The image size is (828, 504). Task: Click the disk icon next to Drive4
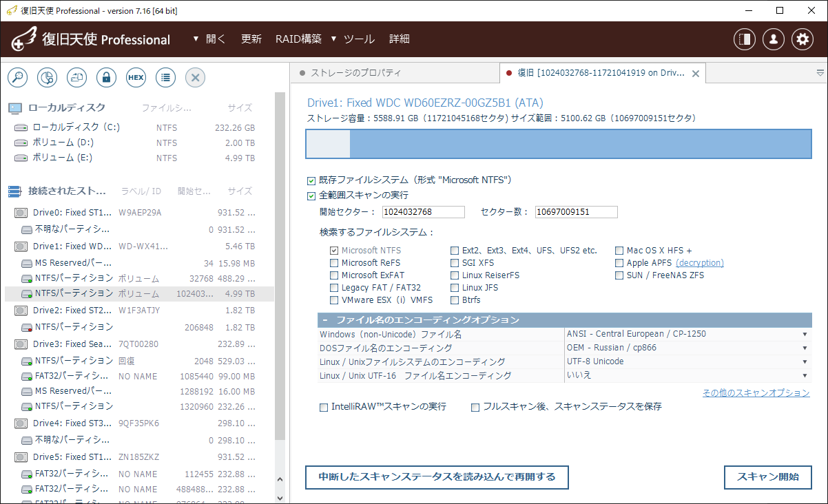click(x=21, y=423)
